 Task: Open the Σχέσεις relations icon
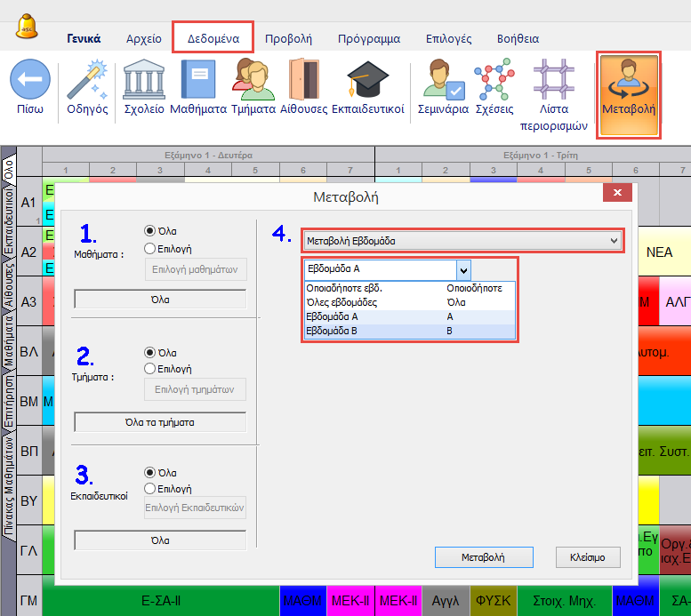coord(494,83)
